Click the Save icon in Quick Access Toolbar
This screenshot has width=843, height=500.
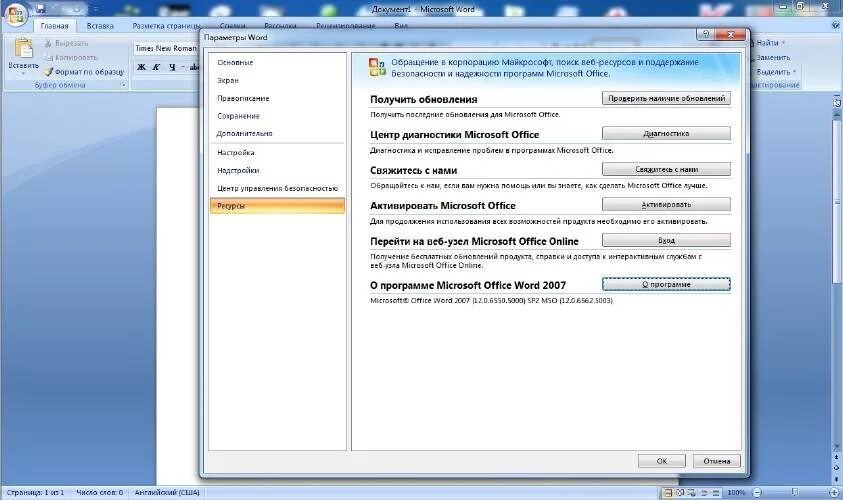[41, 9]
